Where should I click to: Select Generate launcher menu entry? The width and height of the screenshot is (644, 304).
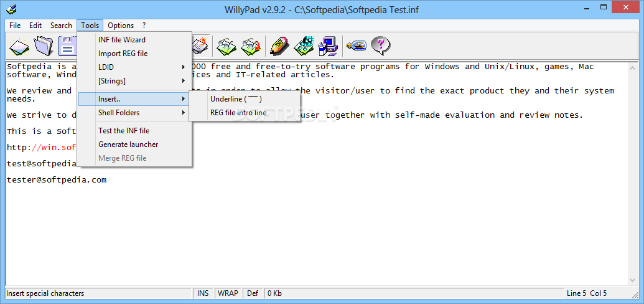pos(135,145)
